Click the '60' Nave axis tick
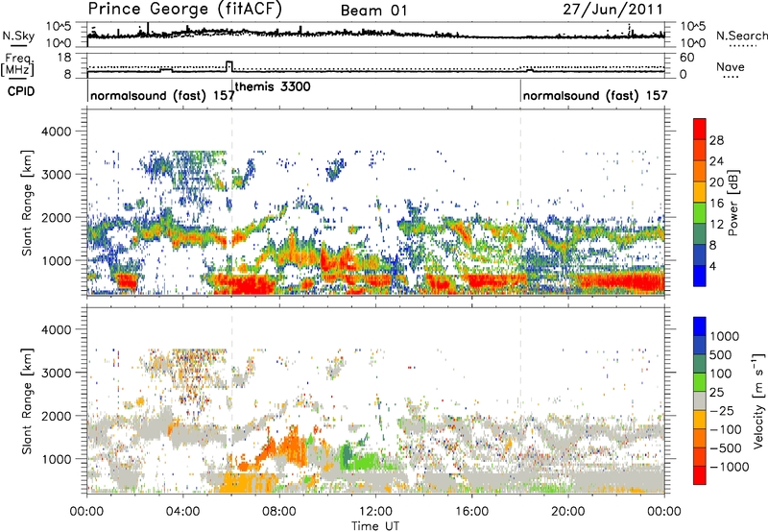Screen dimensions: 768x532 (x=686, y=58)
